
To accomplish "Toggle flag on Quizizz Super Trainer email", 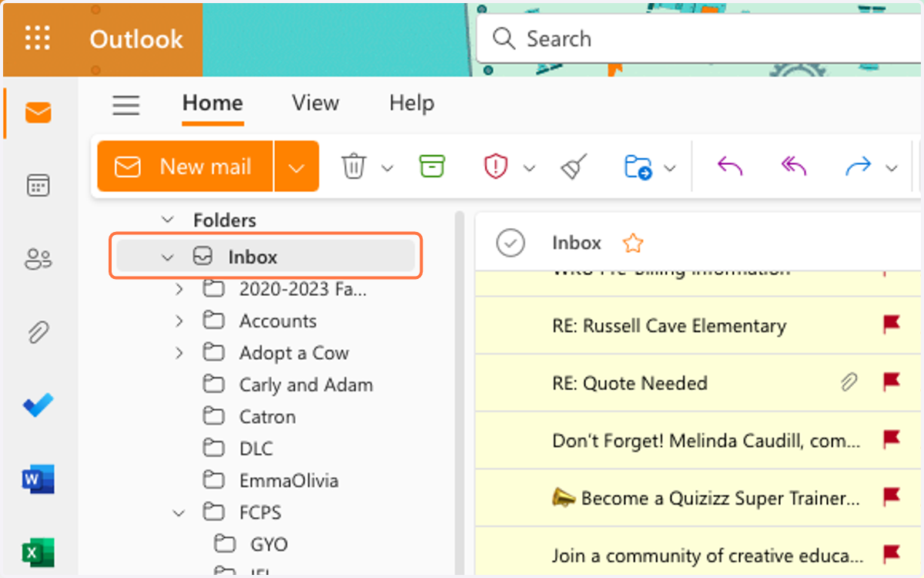I will coord(892,497).
